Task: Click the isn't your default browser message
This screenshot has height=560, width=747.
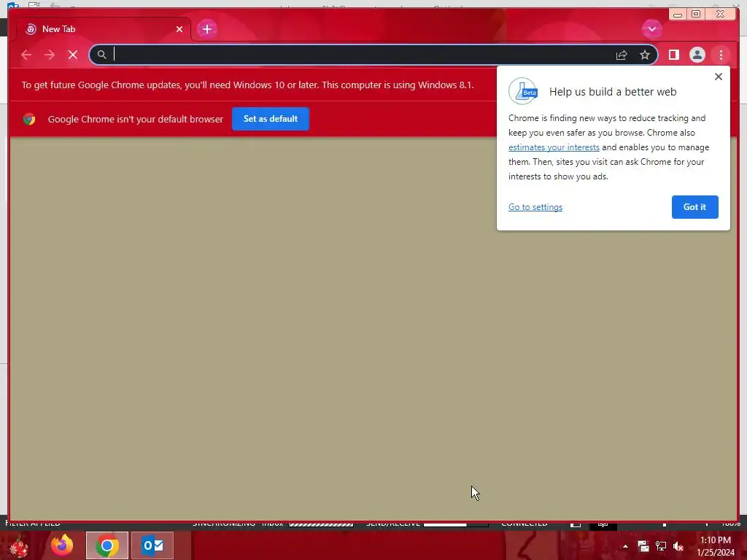Action: pos(135,119)
